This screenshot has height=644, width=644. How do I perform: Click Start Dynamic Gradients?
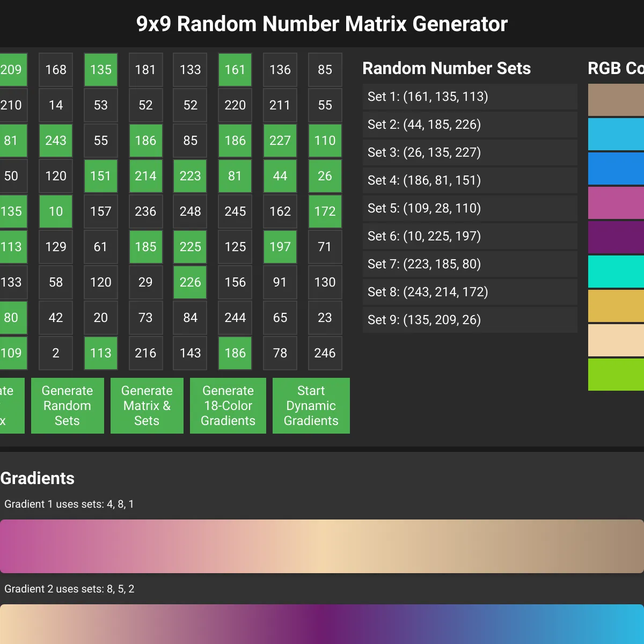(x=311, y=406)
